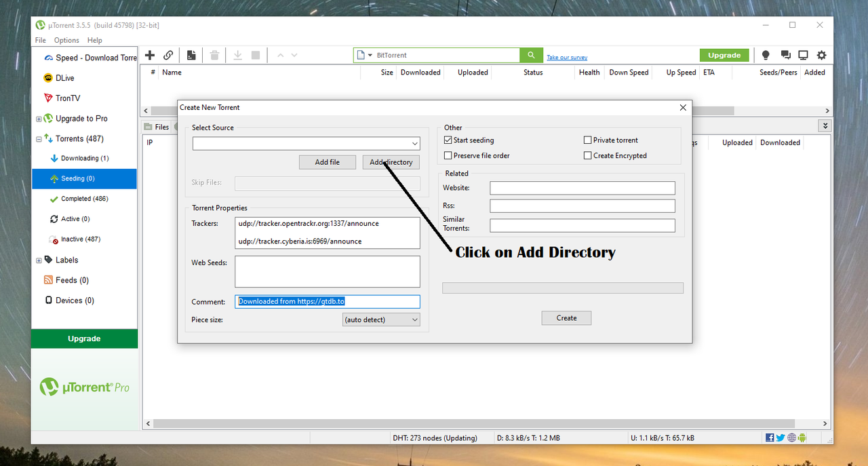The width and height of the screenshot is (868, 466).
Task: Click the detail pane collapse chevron button
Action: pos(825,126)
